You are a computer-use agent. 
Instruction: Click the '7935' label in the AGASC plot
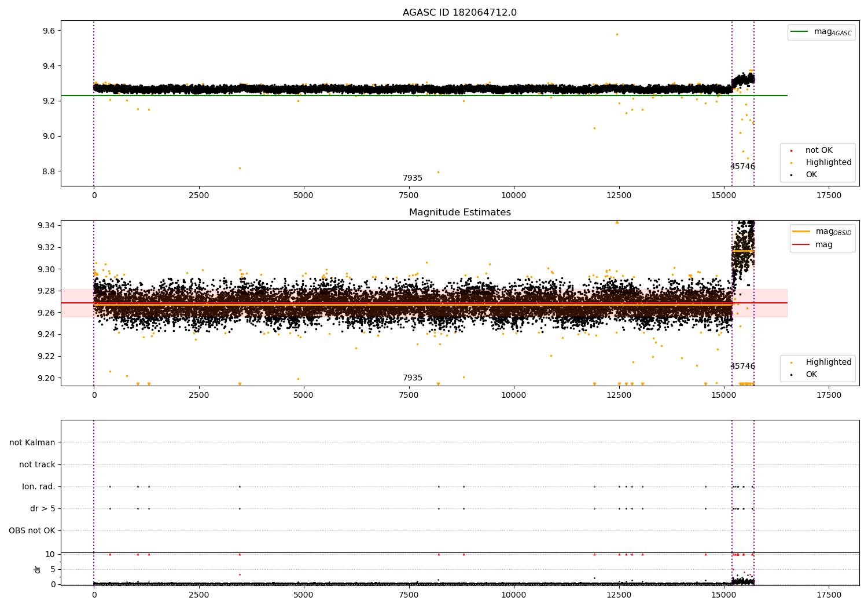pos(413,178)
